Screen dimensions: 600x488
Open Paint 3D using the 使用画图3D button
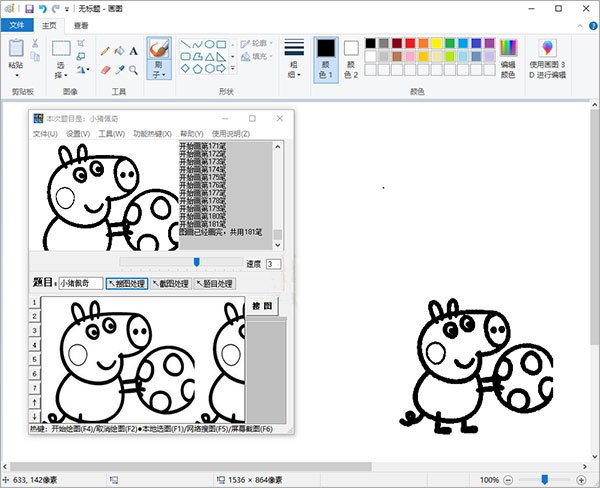[547, 57]
